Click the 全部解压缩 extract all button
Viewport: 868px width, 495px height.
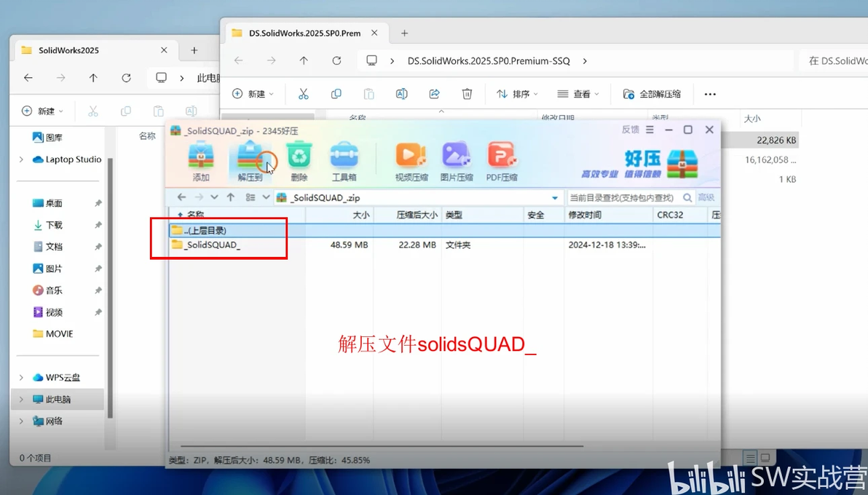652,94
